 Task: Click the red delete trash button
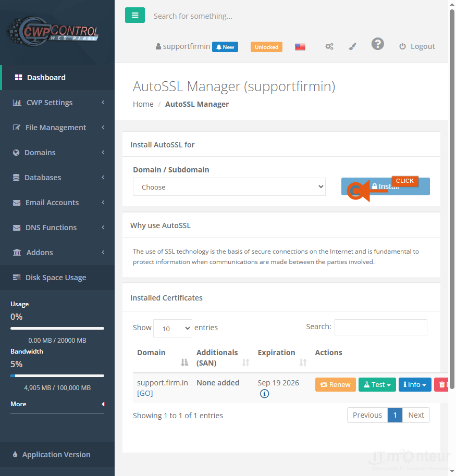tap(441, 385)
